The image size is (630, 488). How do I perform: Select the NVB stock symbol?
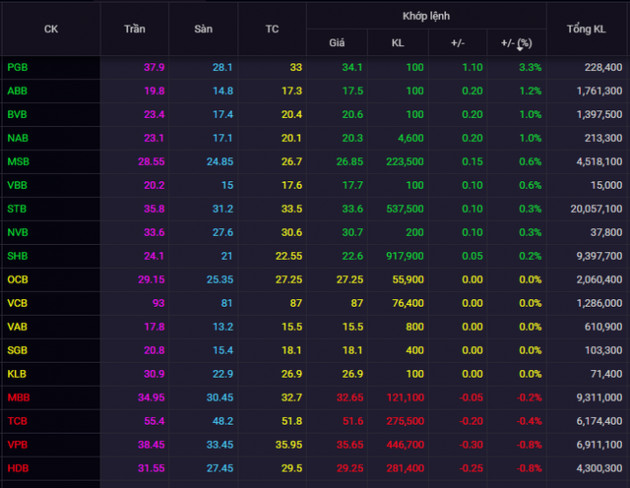[18, 233]
